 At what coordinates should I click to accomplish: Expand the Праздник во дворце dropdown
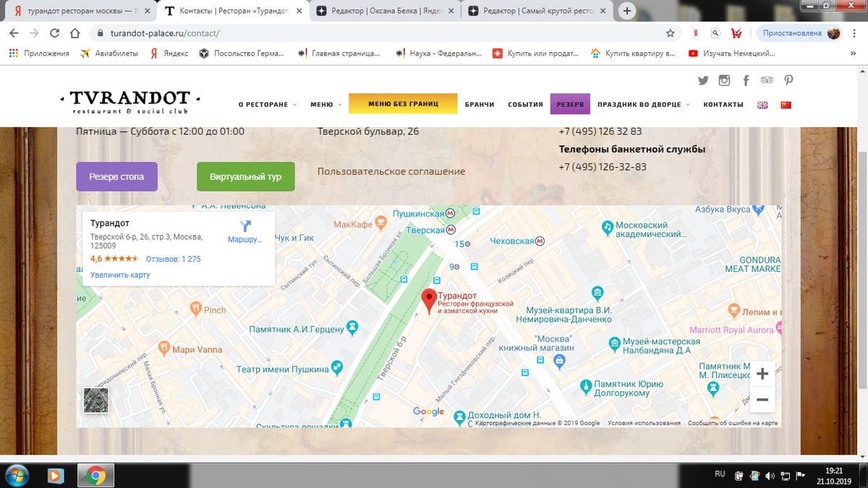pos(643,105)
